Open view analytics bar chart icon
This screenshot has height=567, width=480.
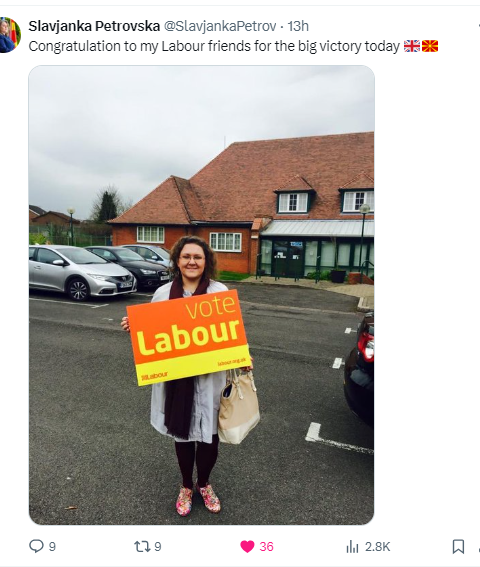click(352, 546)
